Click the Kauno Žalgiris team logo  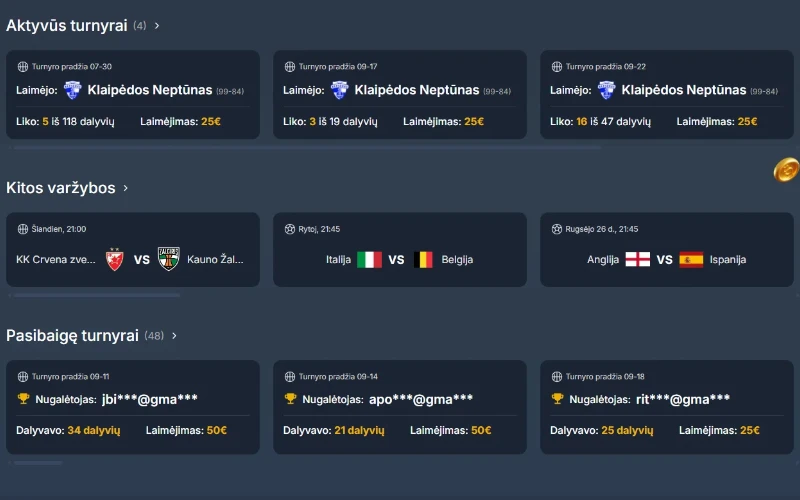click(168, 259)
